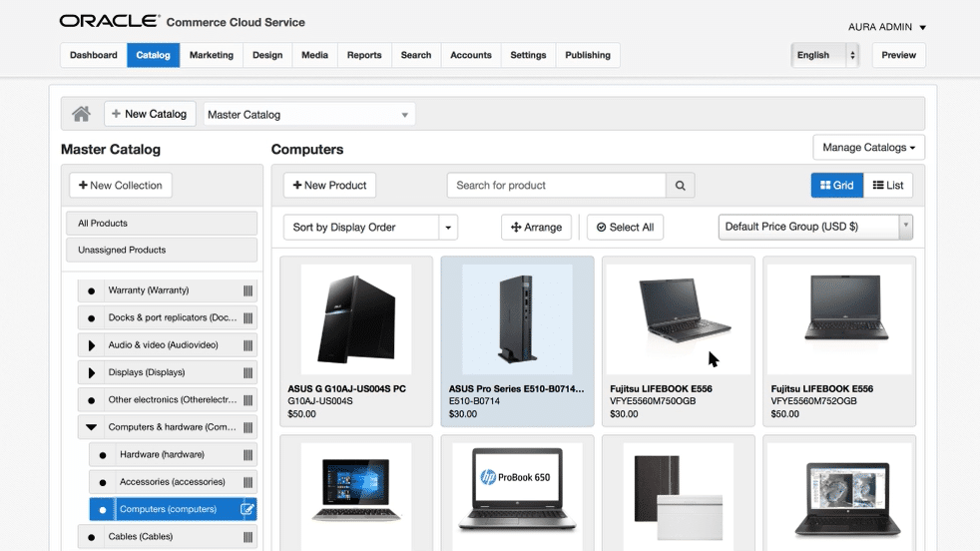Focus the Search for product field

pos(556,185)
